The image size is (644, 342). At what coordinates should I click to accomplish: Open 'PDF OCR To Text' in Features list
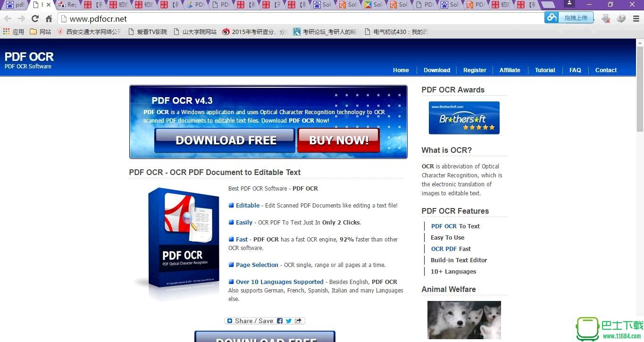tap(455, 226)
